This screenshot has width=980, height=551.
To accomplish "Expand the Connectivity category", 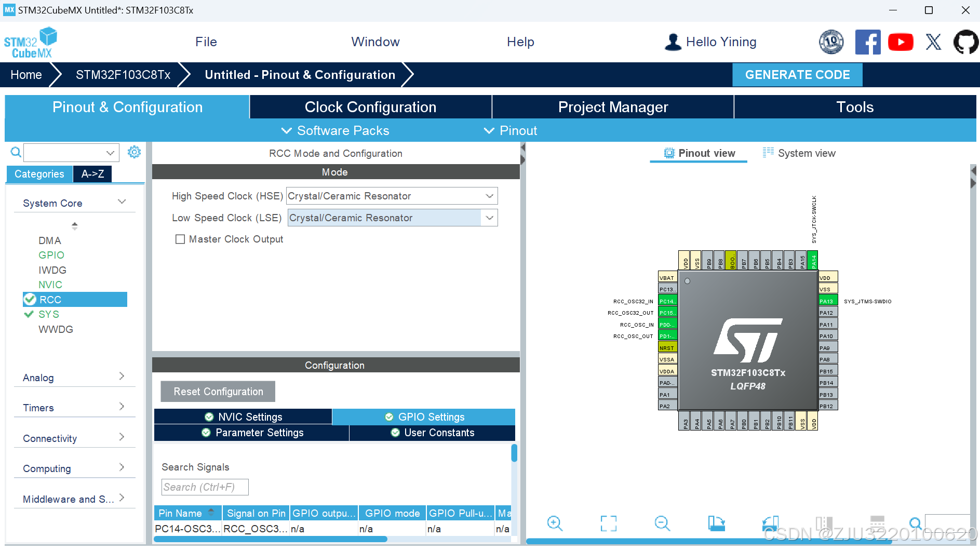I will 74,438.
